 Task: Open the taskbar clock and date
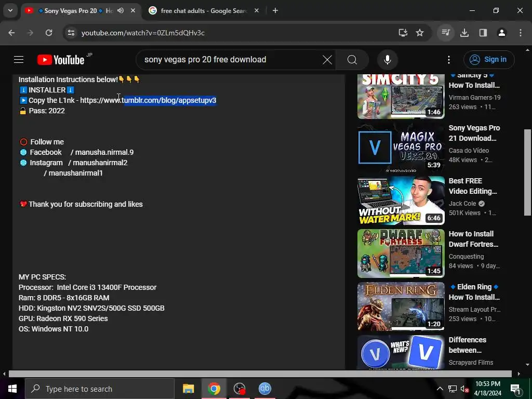[x=487, y=389]
